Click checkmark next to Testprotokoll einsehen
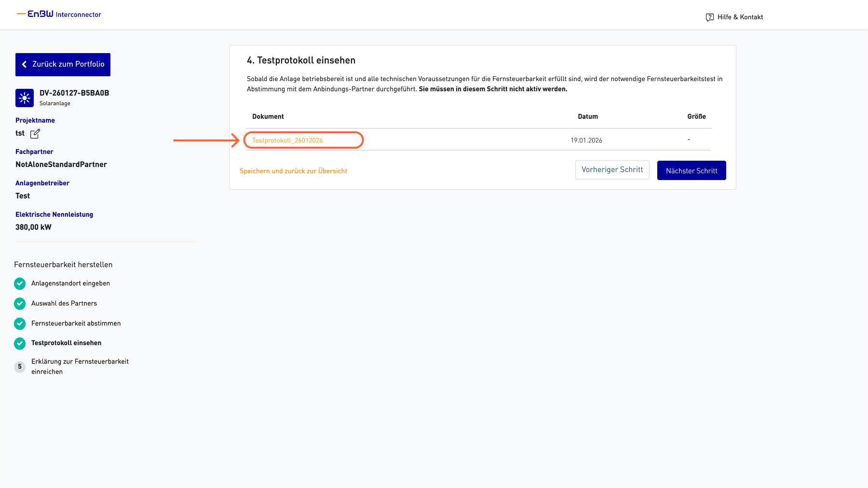This screenshot has width=868, height=488. [20, 343]
